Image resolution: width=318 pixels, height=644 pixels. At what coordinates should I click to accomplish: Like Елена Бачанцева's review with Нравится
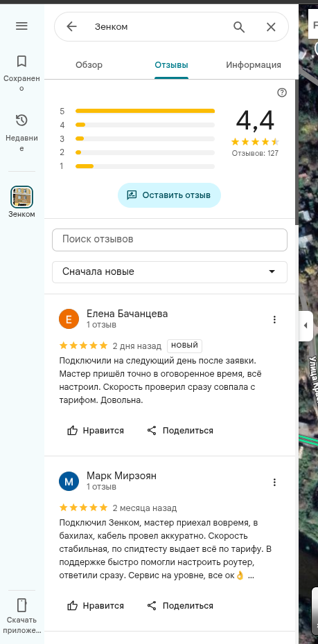click(96, 431)
